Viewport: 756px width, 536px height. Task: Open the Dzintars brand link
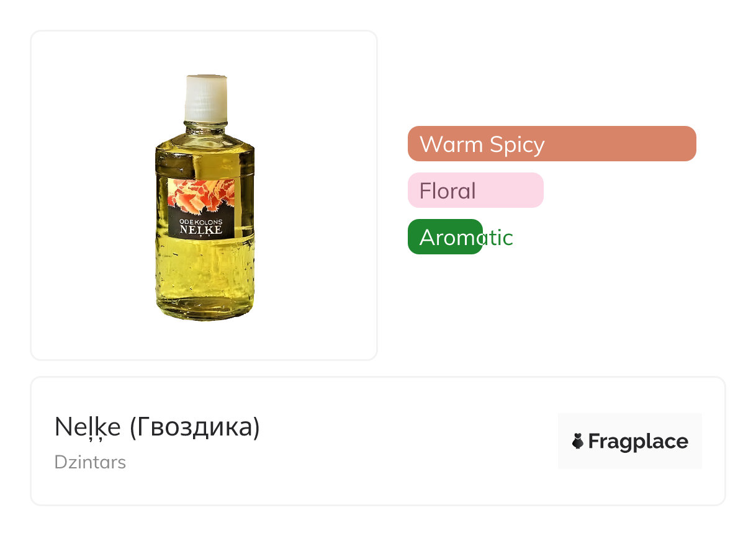coord(90,462)
